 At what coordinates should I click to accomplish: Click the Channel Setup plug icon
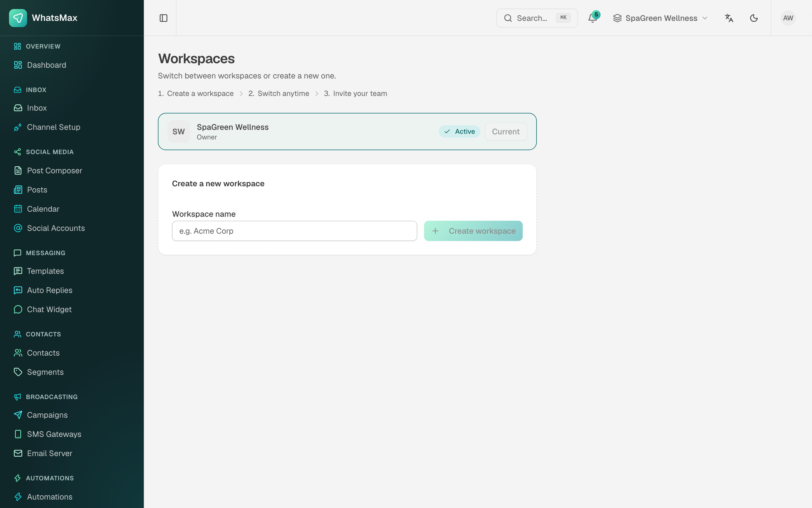tap(18, 127)
